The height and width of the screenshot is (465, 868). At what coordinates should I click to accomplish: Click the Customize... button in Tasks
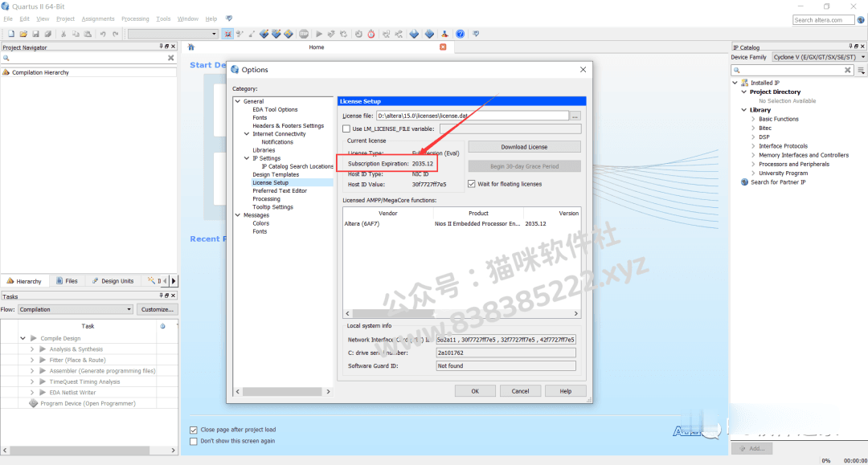[x=158, y=310]
